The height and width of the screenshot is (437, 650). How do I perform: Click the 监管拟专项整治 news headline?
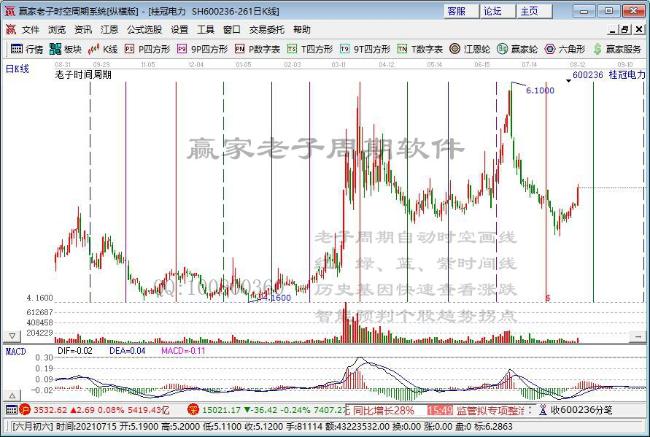point(491,410)
